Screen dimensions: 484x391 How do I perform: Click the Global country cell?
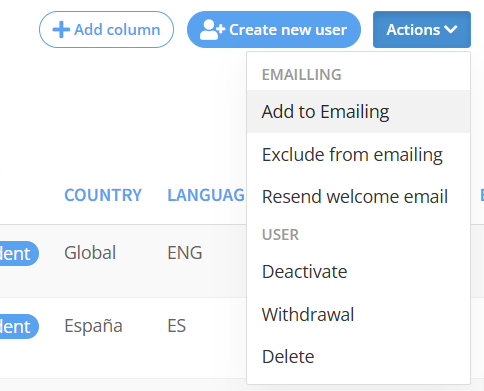(x=90, y=253)
